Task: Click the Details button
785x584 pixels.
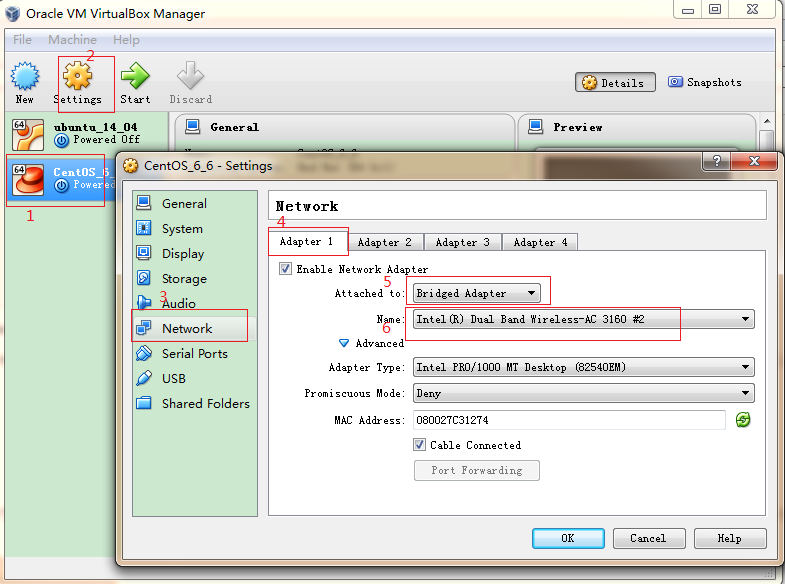Action: [615, 83]
